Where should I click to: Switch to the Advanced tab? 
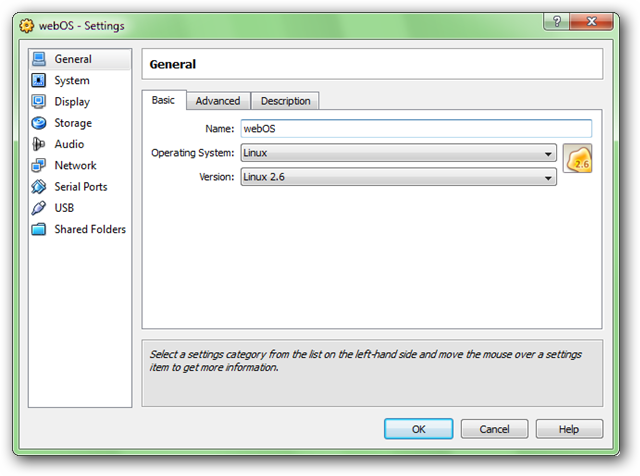[x=218, y=101]
